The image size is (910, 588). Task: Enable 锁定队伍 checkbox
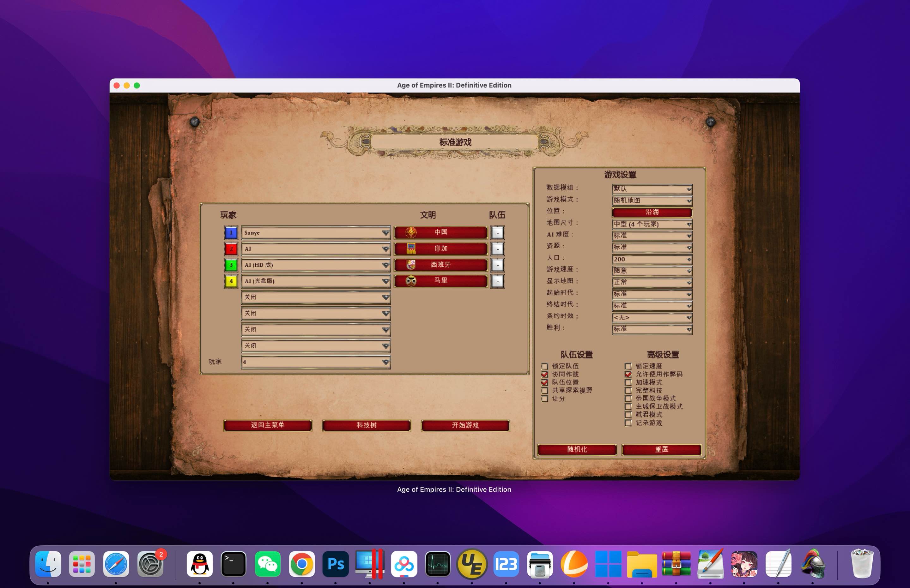pyautogui.click(x=545, y=366)
